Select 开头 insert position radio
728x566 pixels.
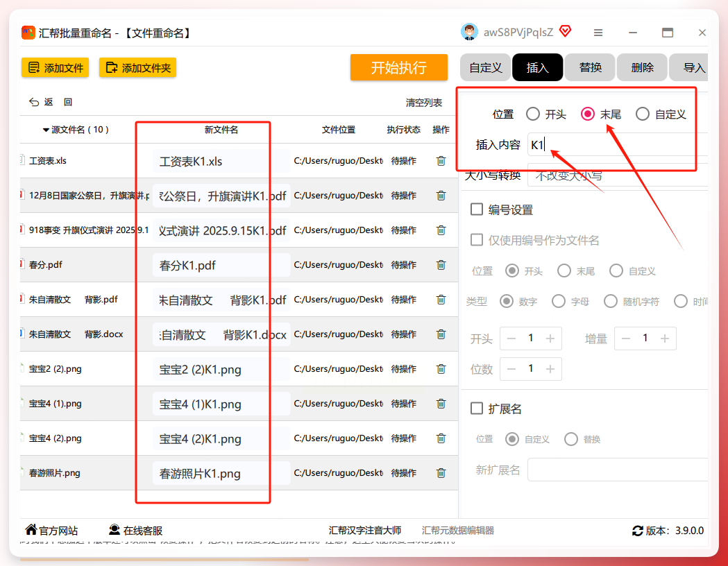(x=533, y=114)
